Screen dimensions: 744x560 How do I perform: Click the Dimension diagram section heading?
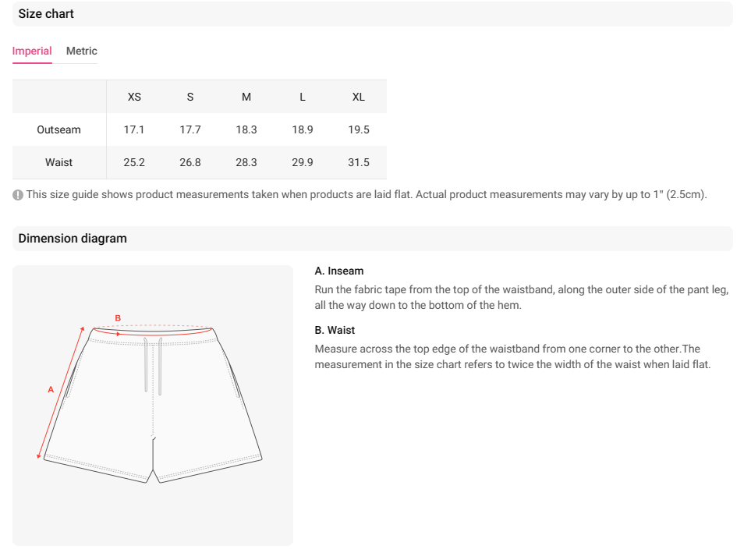[x=73, y=238]
